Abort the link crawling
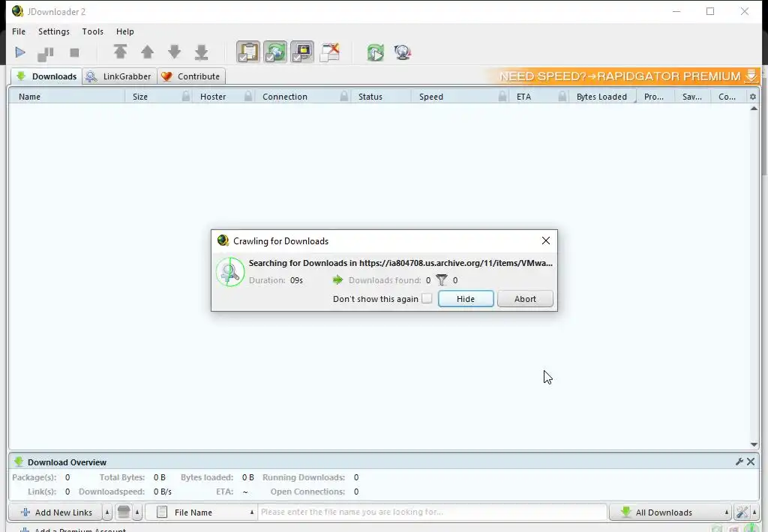768x532 pixels. pyautogui.click(x=525, y=299)
